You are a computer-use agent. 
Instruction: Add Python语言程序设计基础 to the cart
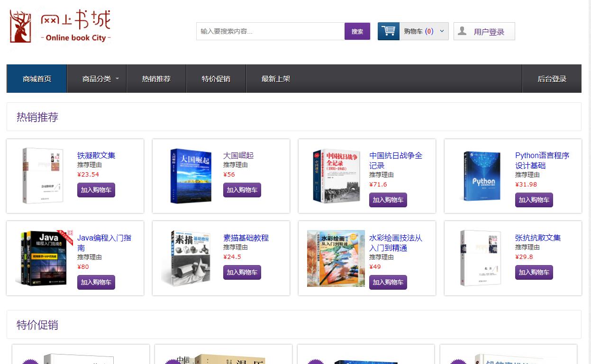tap(534, 200)
